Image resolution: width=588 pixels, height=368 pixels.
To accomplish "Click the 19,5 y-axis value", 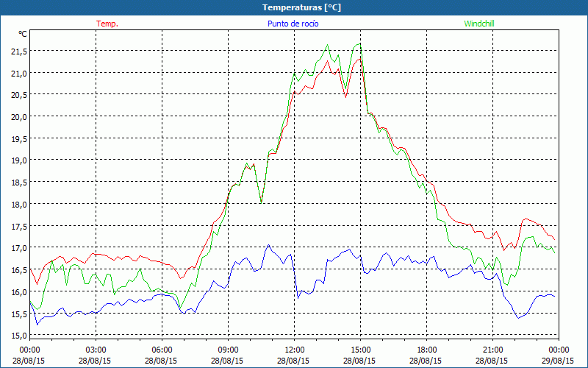I will (19, 139).
